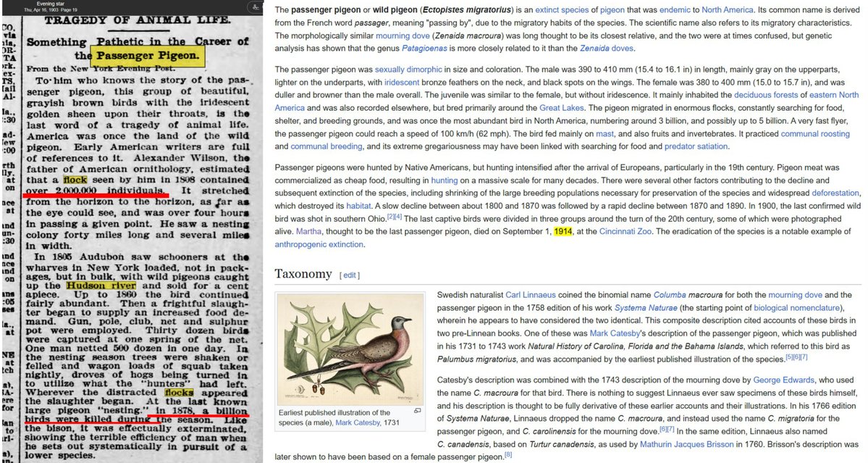Open 'Mark Catesby' link in image caption
The height and width of the screenshot is (463, 868).
(358, 422)
